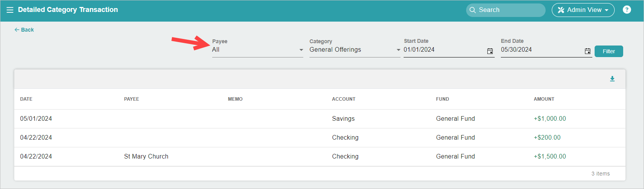The height and width of the screenshot is (189, 644).
Task: Select the St Mary Church payee cell
Action: click(146, 157)
